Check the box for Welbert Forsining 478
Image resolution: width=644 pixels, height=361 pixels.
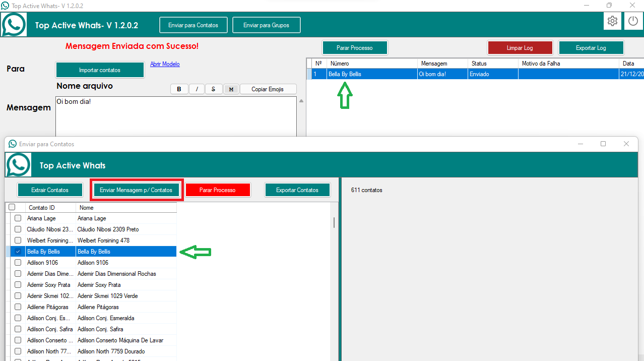coord(18,240)
